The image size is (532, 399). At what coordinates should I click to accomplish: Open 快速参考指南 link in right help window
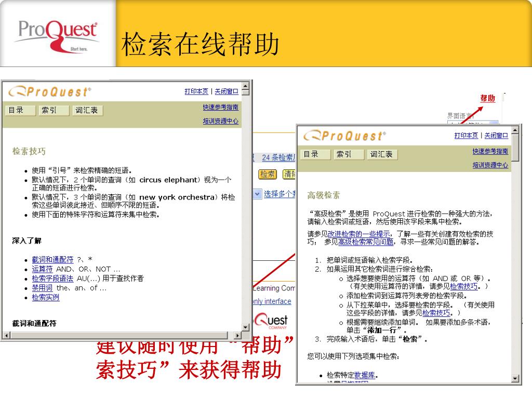[490, 151]
